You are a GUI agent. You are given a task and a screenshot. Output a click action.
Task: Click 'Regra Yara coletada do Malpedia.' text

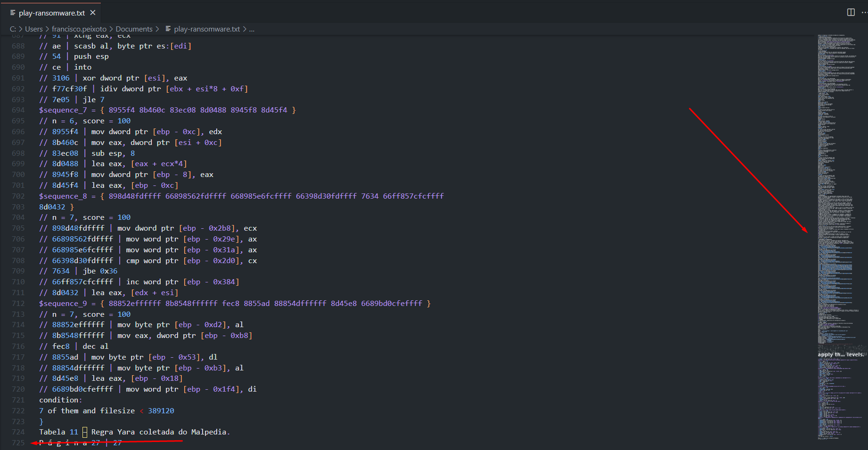160,432
